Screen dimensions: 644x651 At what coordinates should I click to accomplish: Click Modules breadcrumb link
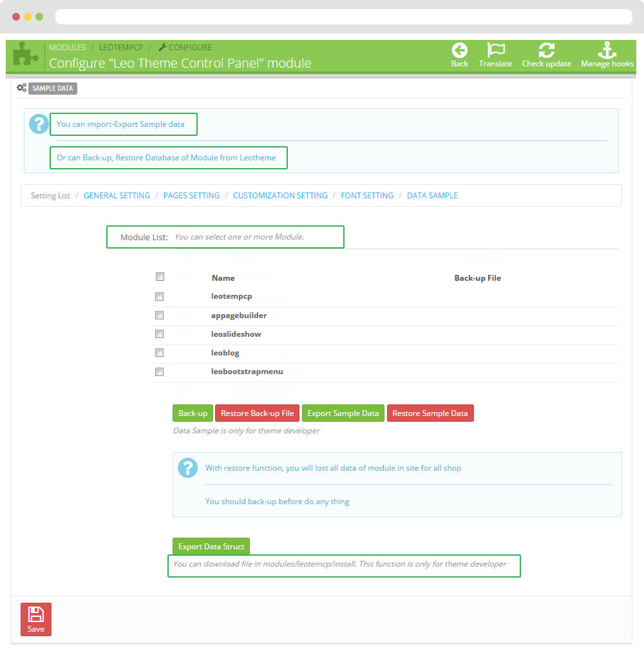pos(67,48)
